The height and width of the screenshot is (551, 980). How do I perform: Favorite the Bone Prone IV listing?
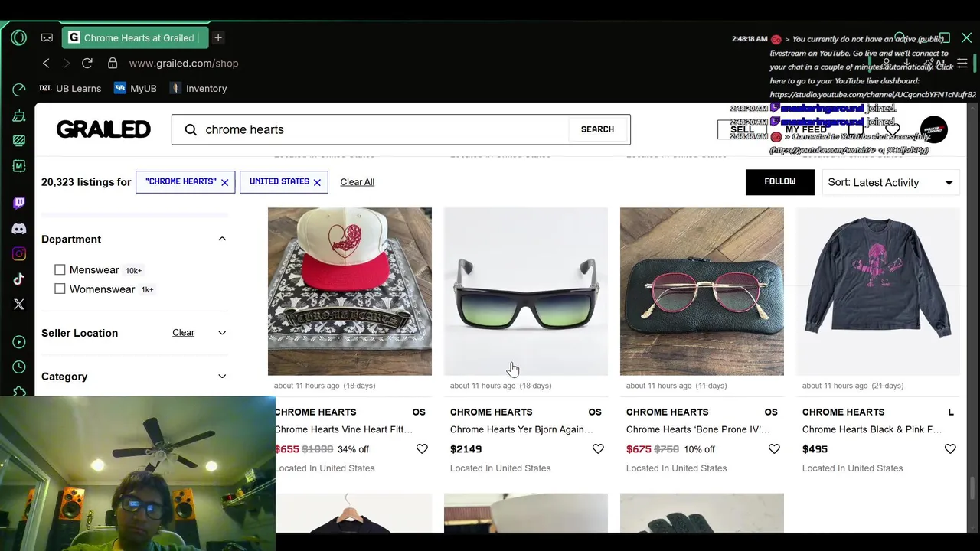(x=774, y=449)
